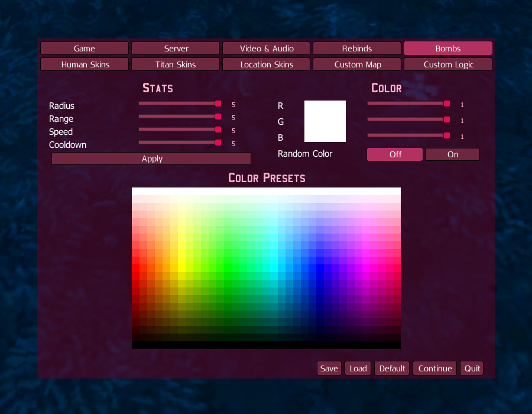This screenshot has height=414, width=532.
Task: Click the Color Presets heading
Action: (267, 178)
